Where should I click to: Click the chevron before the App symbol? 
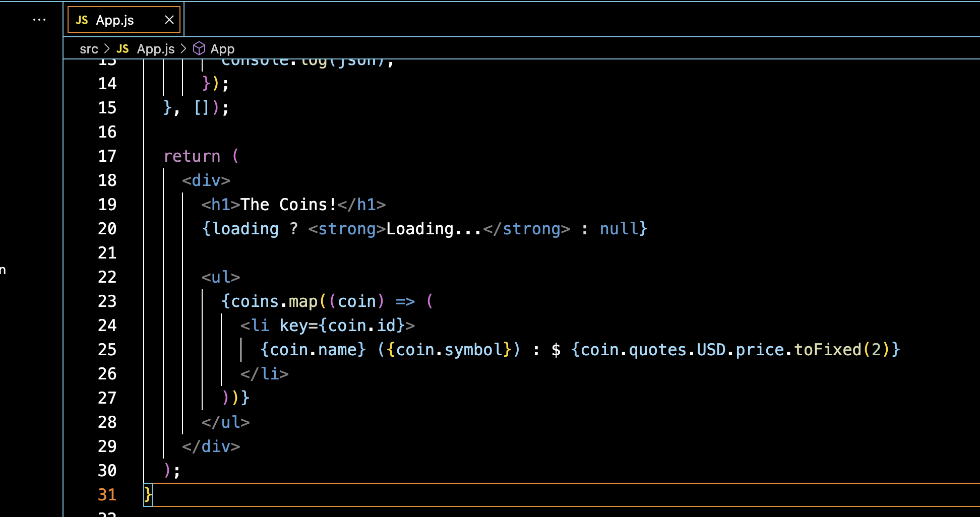pos(183,48)
